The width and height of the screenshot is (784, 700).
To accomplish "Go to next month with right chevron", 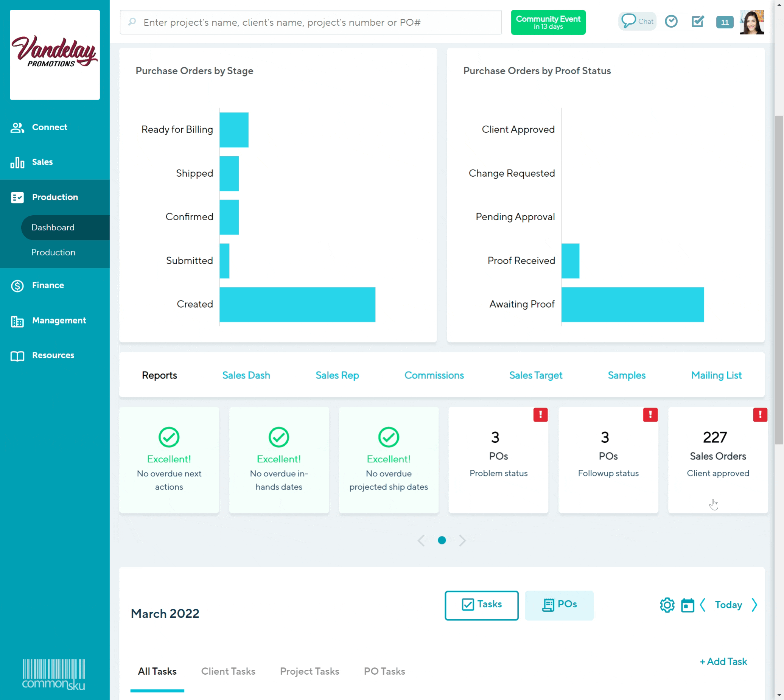I will [x=754, y=605].
